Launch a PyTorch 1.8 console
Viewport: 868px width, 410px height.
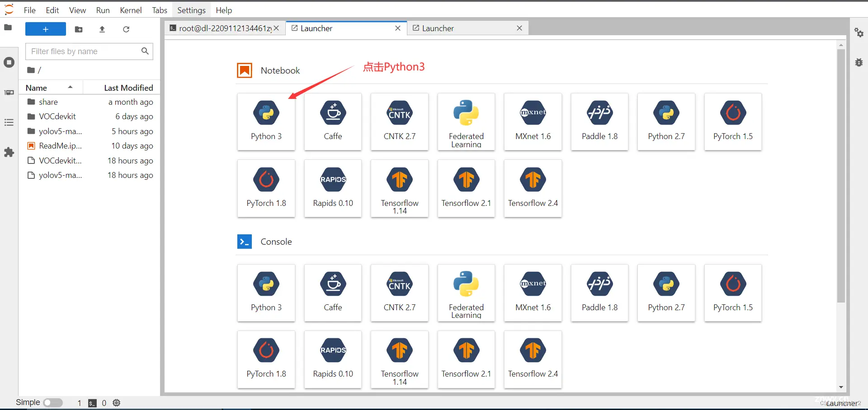(x=266, y=359)
